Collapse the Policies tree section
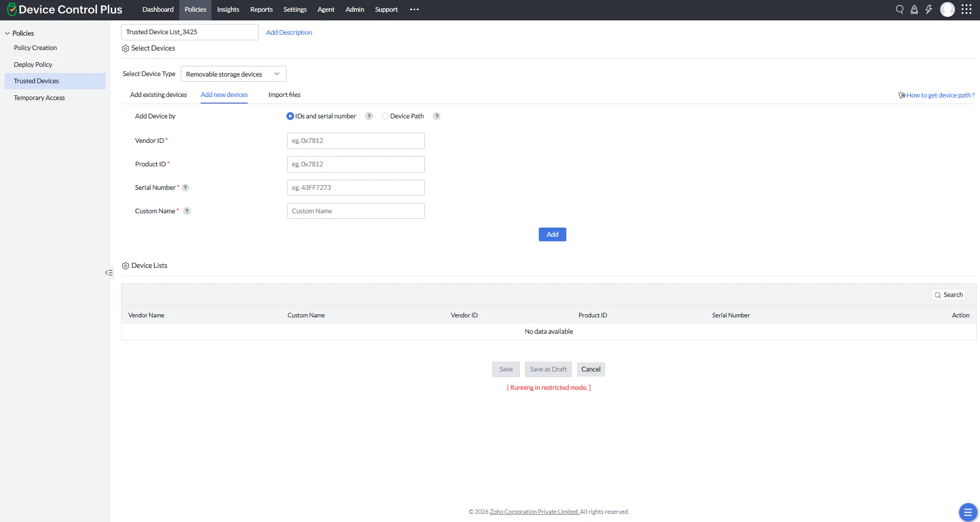The width and height of the screenshot is (980, 522). [7, 33]
